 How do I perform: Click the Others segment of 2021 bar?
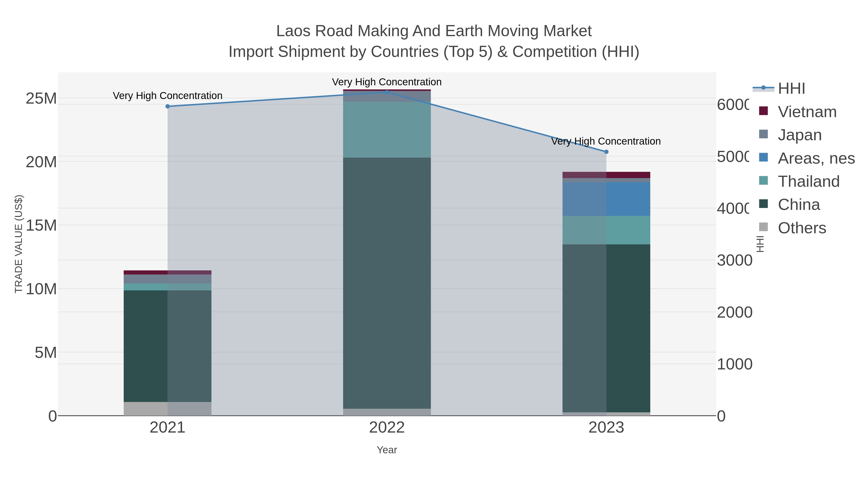pyautogui.click(x=168, y=408)
